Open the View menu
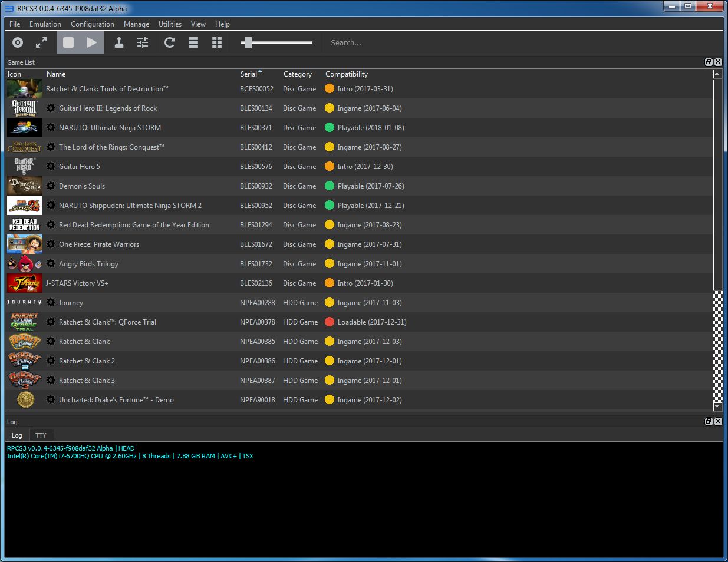 [198, 24]
